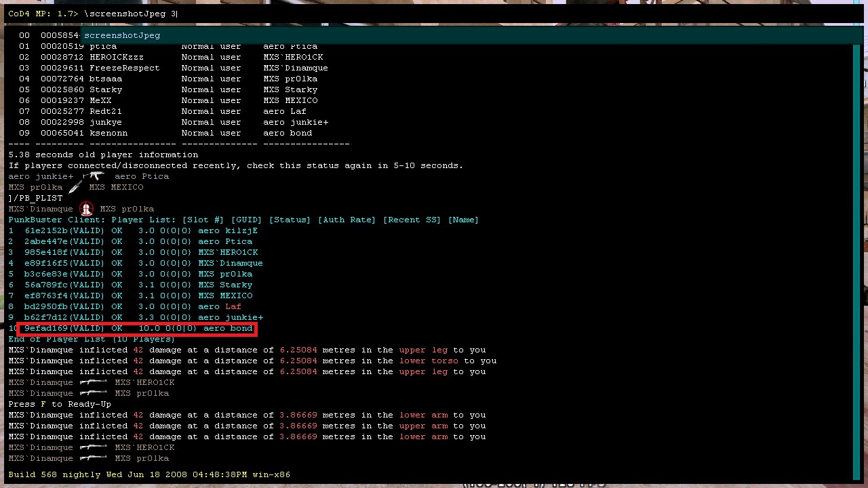Click 'btsaaa' in the status row 04
868x488 pixels.
coord(106,79)
